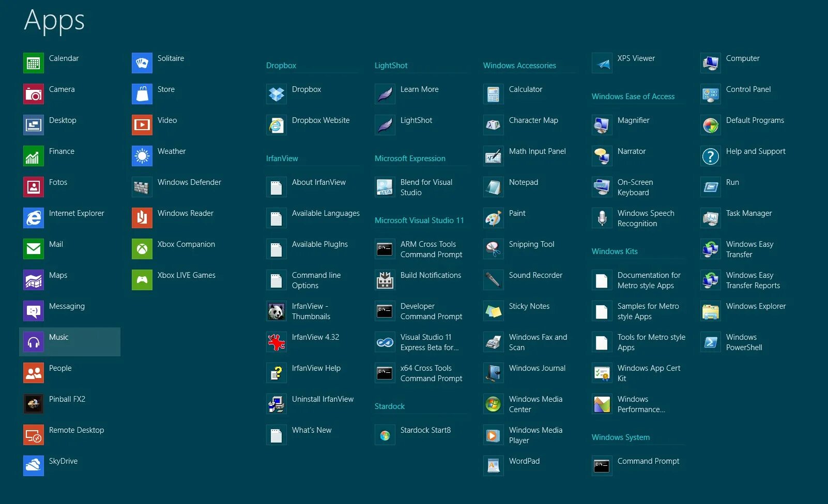
Task: Open Music via the headphones icon
Action: [x=34, y=342]
